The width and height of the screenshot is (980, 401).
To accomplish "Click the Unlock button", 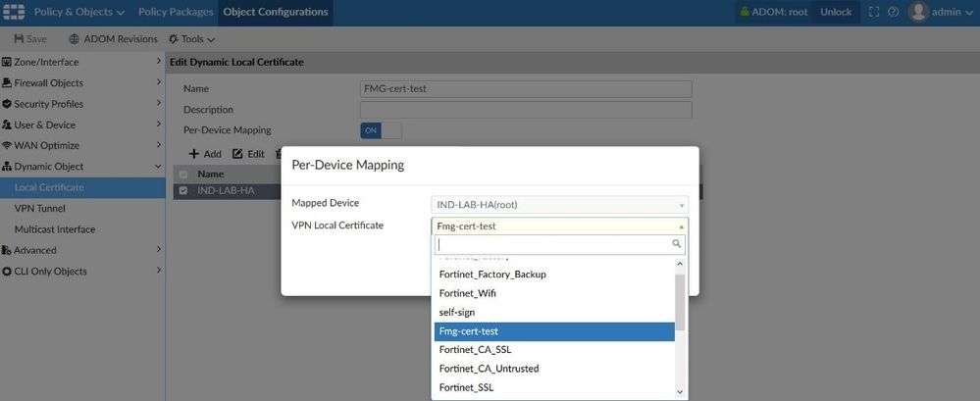I will [x=836, y=12].
